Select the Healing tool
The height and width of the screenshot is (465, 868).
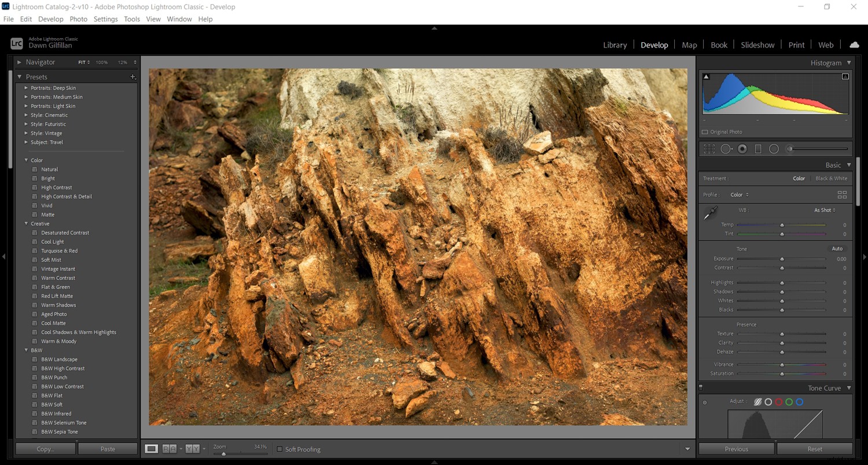726,148
